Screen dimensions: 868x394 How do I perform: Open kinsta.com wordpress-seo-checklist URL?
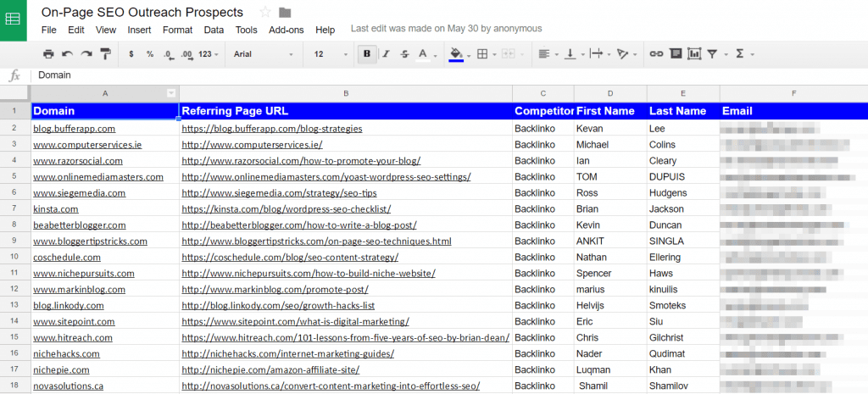(287, 209)
